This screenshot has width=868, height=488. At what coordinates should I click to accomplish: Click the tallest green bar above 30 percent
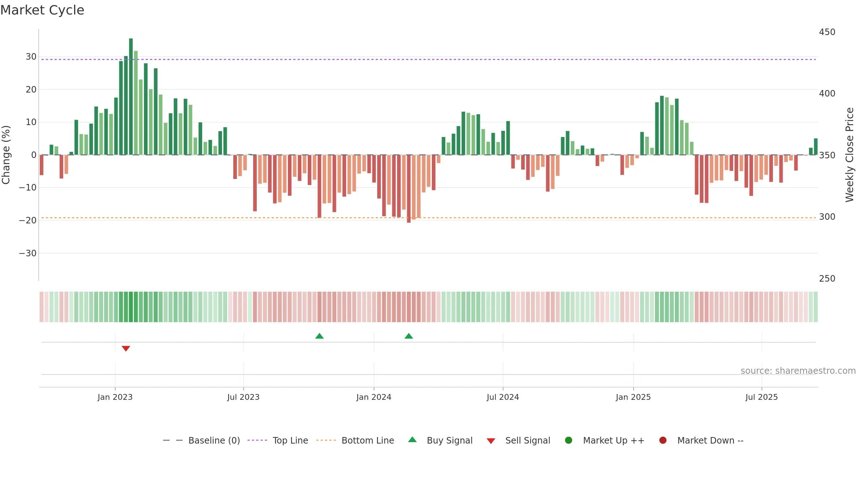pos(131,97)
